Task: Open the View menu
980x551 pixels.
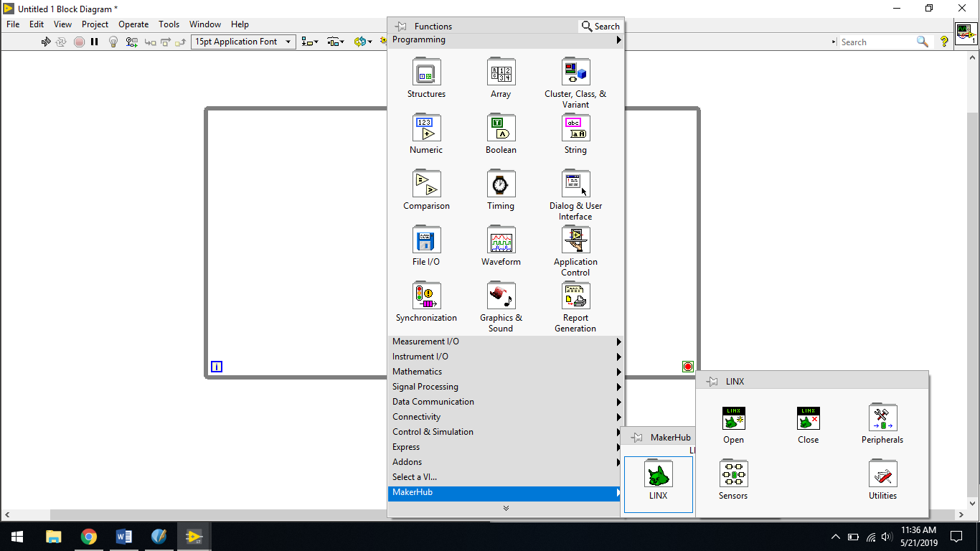Action: 62,24
